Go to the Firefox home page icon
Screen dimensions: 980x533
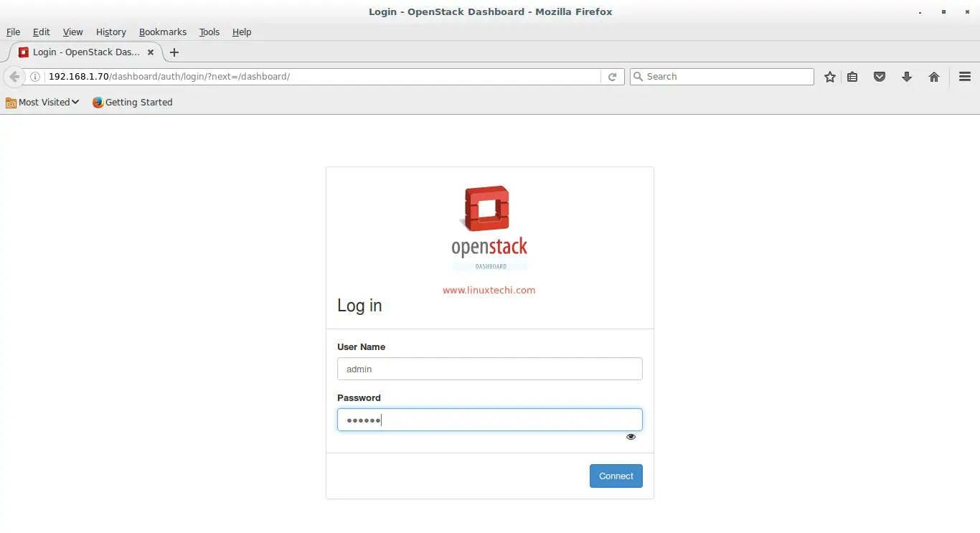coord(934,77)
